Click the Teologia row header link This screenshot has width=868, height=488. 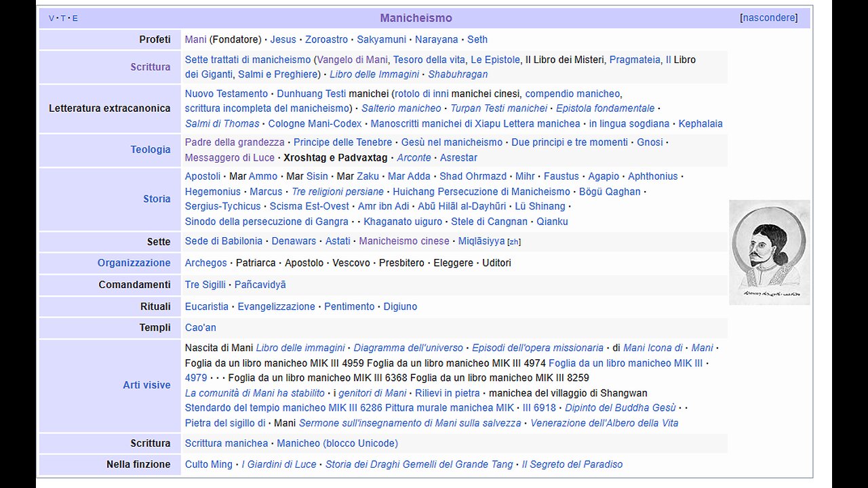click(151, 150)
